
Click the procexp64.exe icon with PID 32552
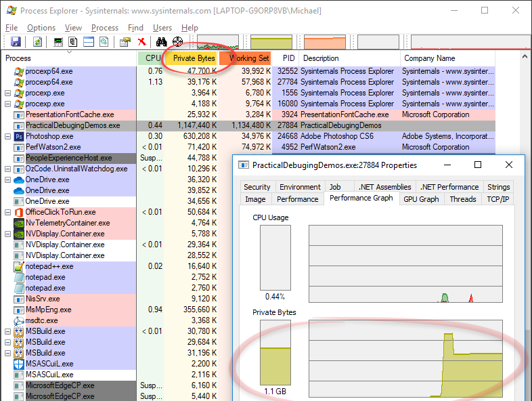pos(19,71)
